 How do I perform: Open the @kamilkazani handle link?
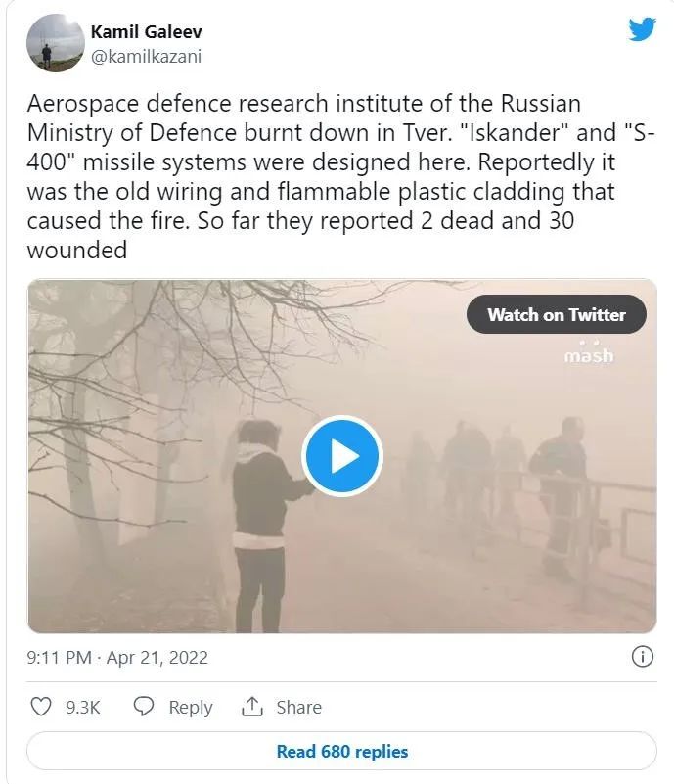147,56
